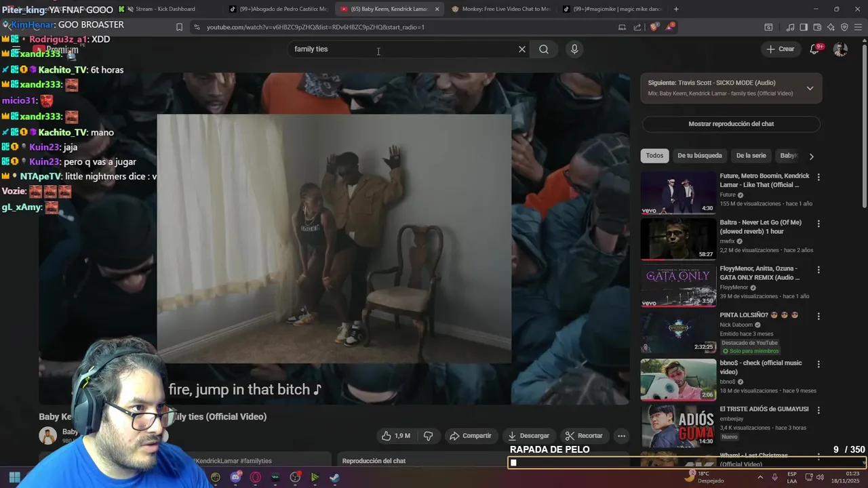Open options for 'Like That' recommendation
This screenshot has width=868, height=488.
(818, 177)
